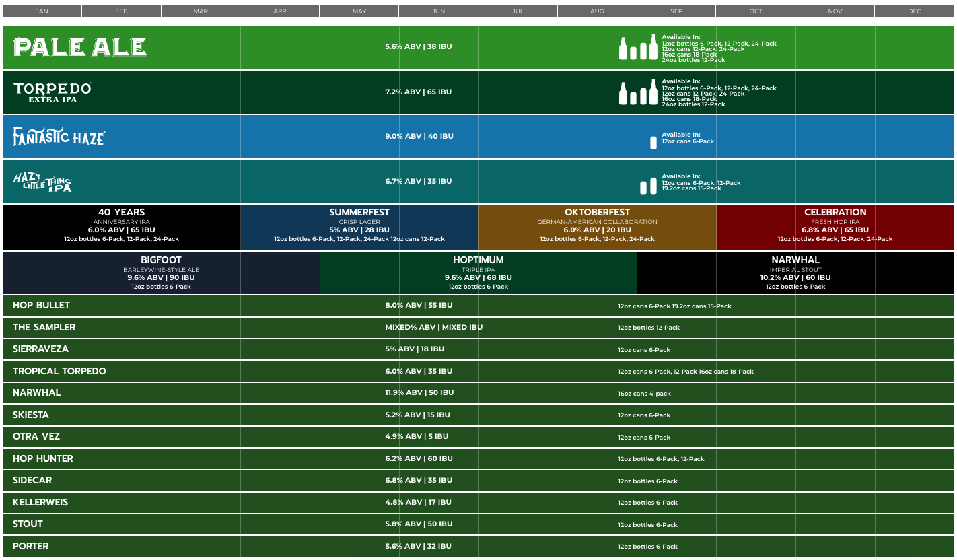
Task: Select the 'NARWHAL' name beside 11.9% ABV
Action: [36, 392]
